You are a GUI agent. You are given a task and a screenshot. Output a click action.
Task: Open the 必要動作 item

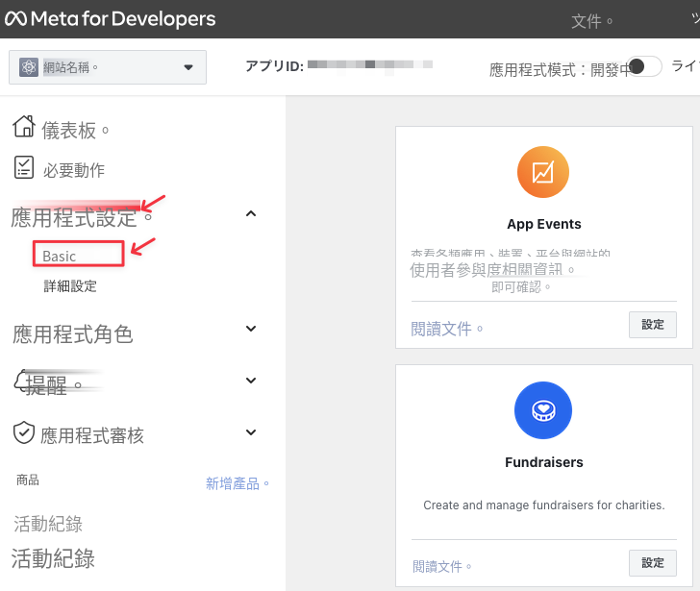pos(74,170)
